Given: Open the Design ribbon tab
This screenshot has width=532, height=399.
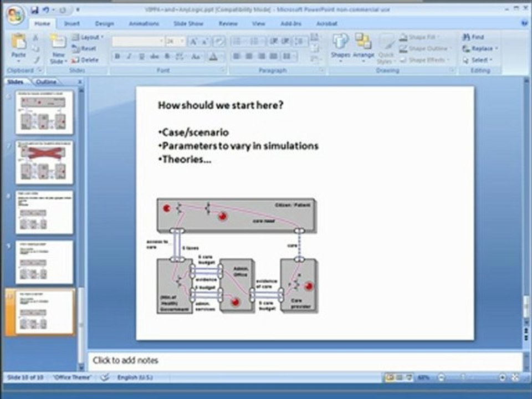Looking at the screenshot, I should pos(104,24).
